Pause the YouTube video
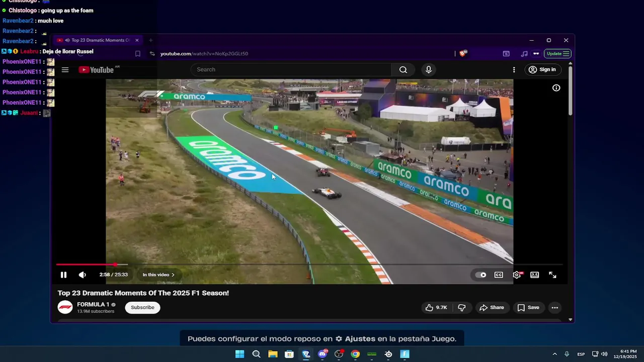644x362 pixels. point(63,275)
